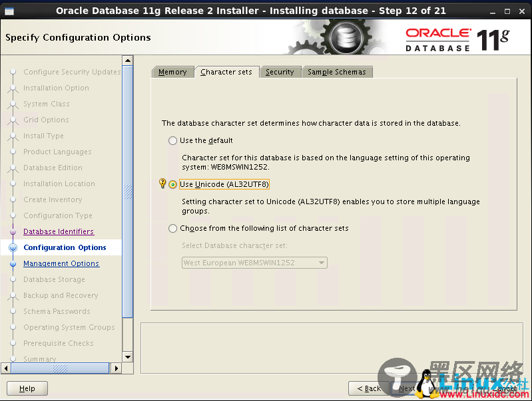
Task: Click the horizontal scrollbar thumb in steps panel
Action: coord(60,368)
